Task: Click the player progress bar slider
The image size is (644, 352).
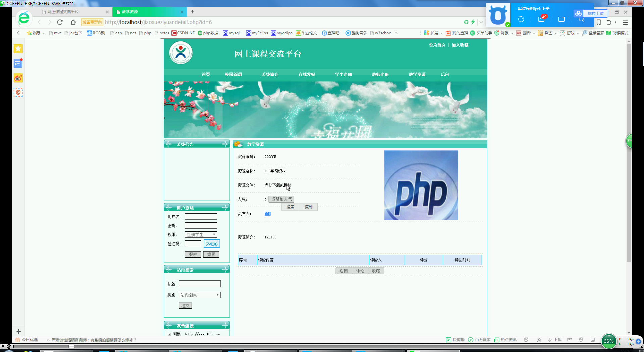Action: [x=71, y=346]
